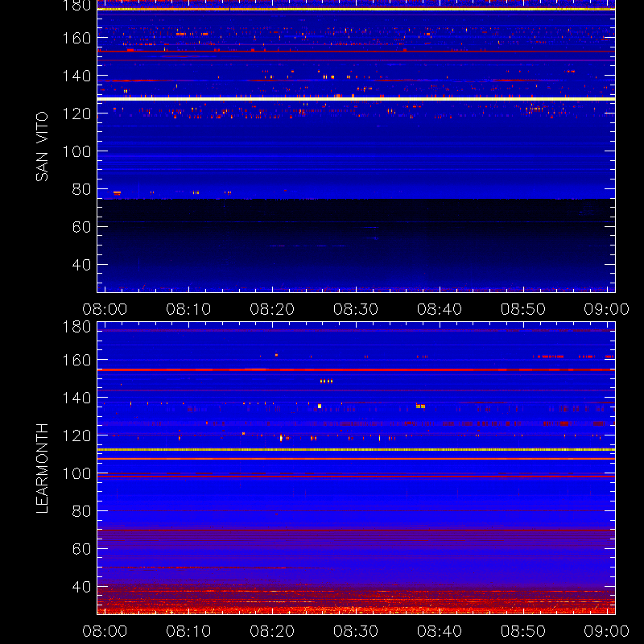
Task: Click the 08:50 time label under Learmonth plot
Action: coord(523,631)
